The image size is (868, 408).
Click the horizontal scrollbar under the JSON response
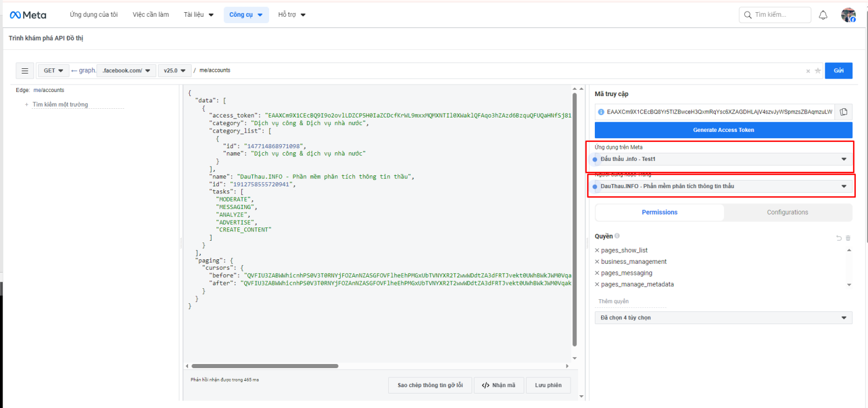pyautogui.click(x=264, y=366)
